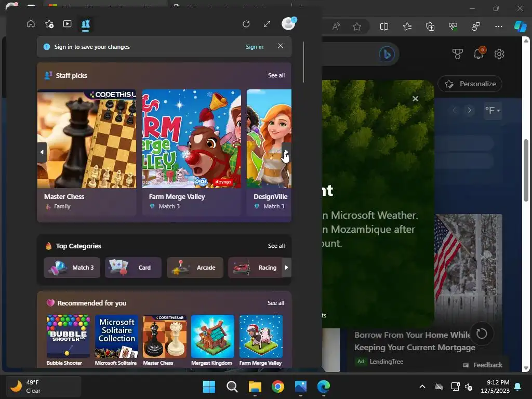Open page settings gear on MSN page
The image size is (532, 399).
point(499,54)
